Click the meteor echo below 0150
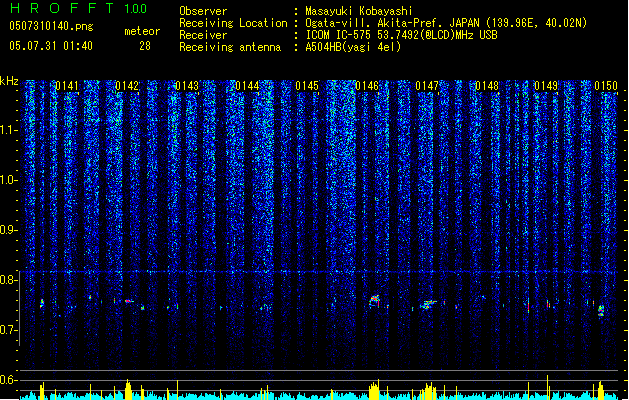 (x=601, y=311)
